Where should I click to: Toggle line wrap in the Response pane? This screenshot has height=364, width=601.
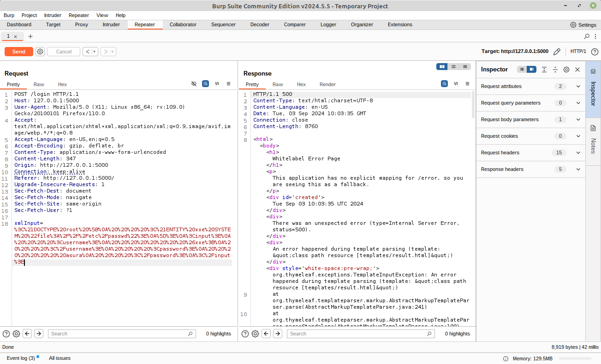coord(444,84)
